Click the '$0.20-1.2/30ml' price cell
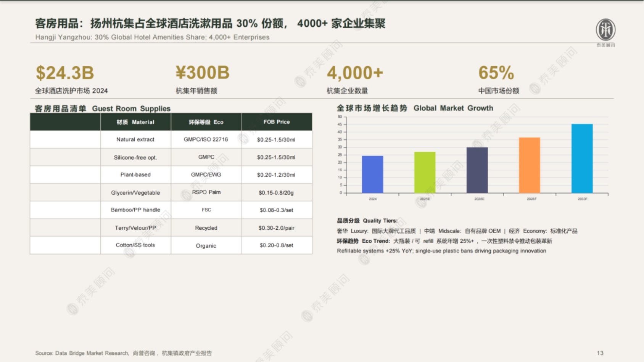 (277, 175)
